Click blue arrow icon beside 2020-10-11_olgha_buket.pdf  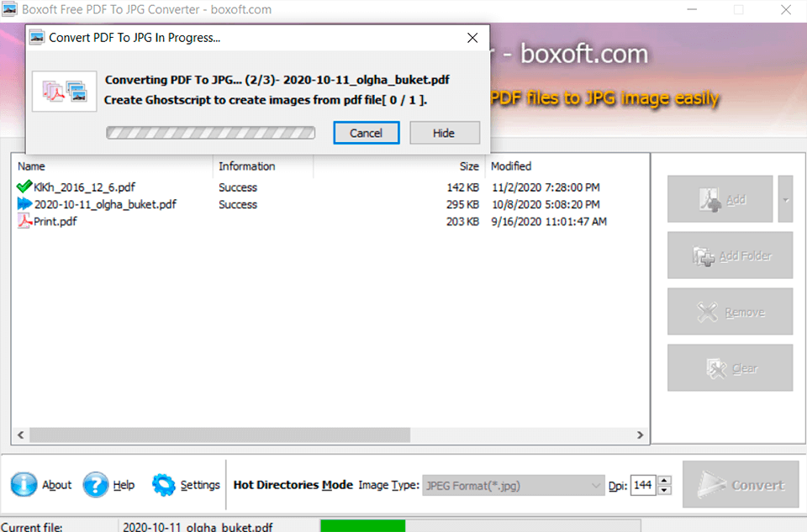(x=24, y=204)
